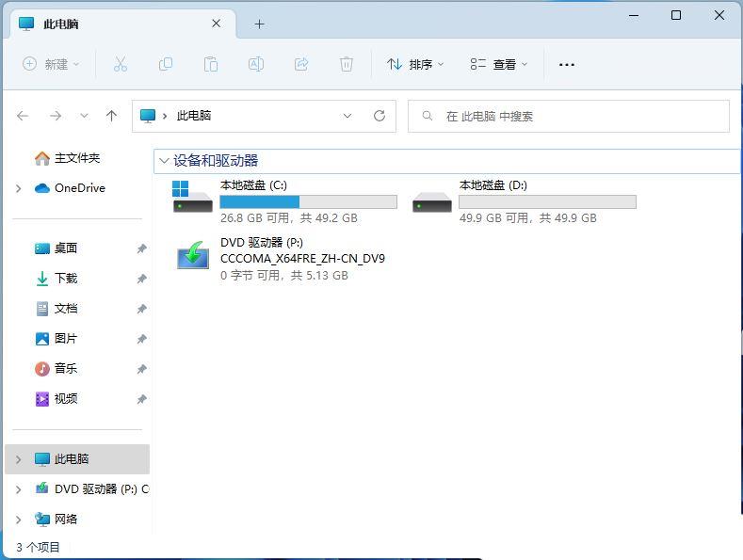743x560 pixels.
Task: Click the 本地磁盘 (C:) label
Action: [253, 185]
